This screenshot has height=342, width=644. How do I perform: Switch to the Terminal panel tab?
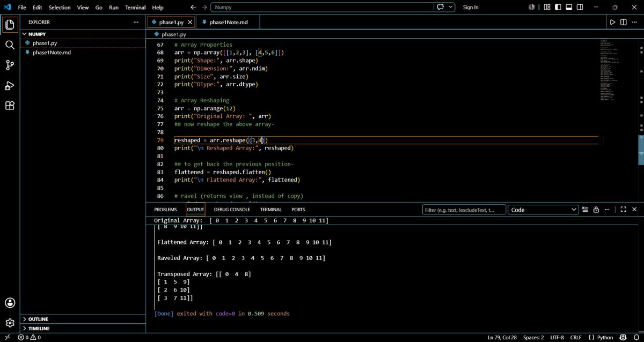tap(271, 210)
